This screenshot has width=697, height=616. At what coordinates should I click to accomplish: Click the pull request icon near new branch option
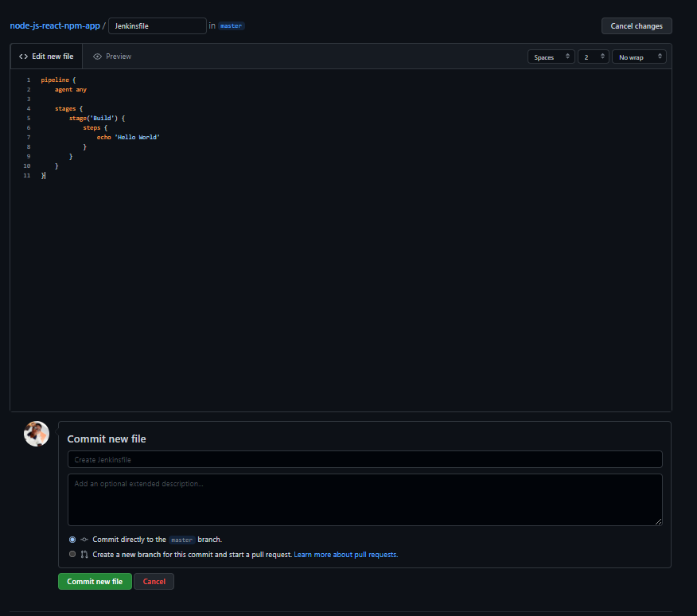[x=84, y=555]
